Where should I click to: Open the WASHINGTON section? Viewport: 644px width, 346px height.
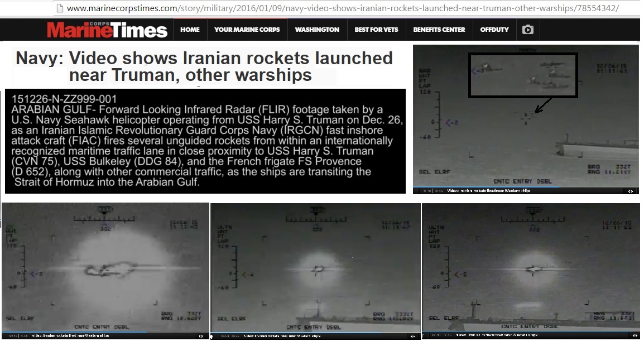(317, 30)
